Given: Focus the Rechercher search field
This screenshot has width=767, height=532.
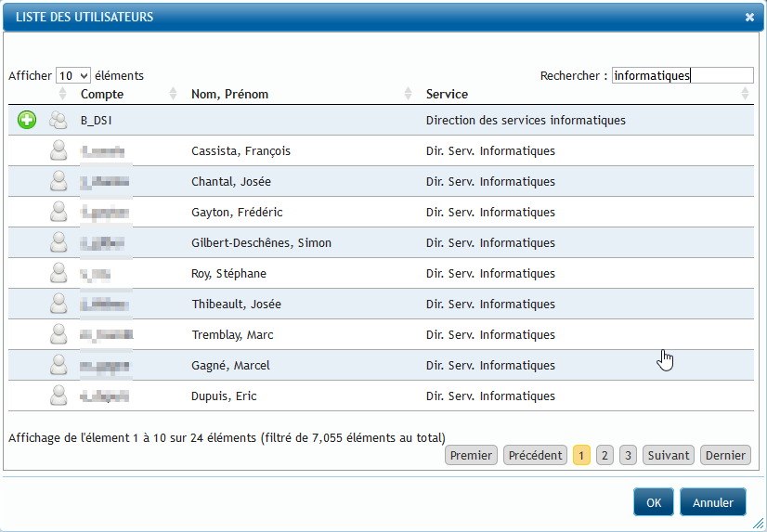Looking at the screenshot, I should pyautogui.click(x=682, y=75).
